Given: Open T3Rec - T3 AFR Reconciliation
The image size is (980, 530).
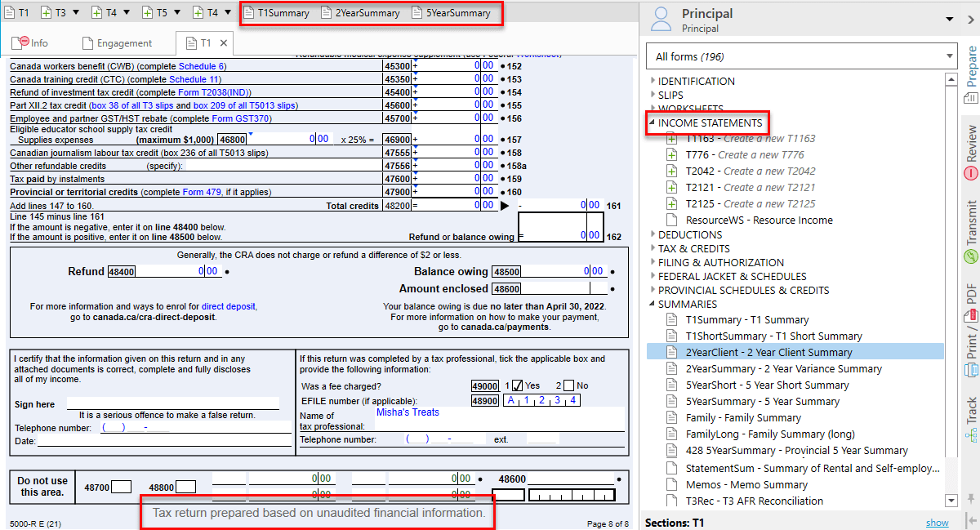Looking at the screenshot, I should 755,501.
